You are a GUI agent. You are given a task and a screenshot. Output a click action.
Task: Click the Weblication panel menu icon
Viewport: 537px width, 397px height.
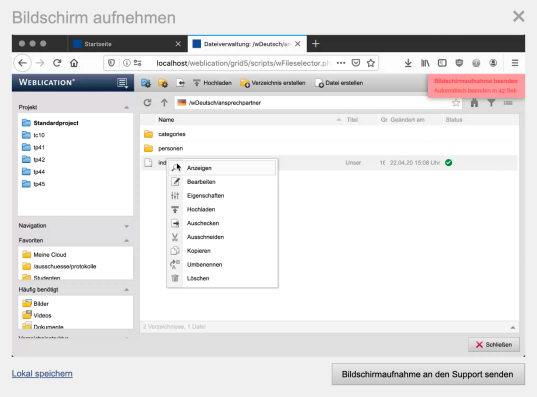point(123,83)
